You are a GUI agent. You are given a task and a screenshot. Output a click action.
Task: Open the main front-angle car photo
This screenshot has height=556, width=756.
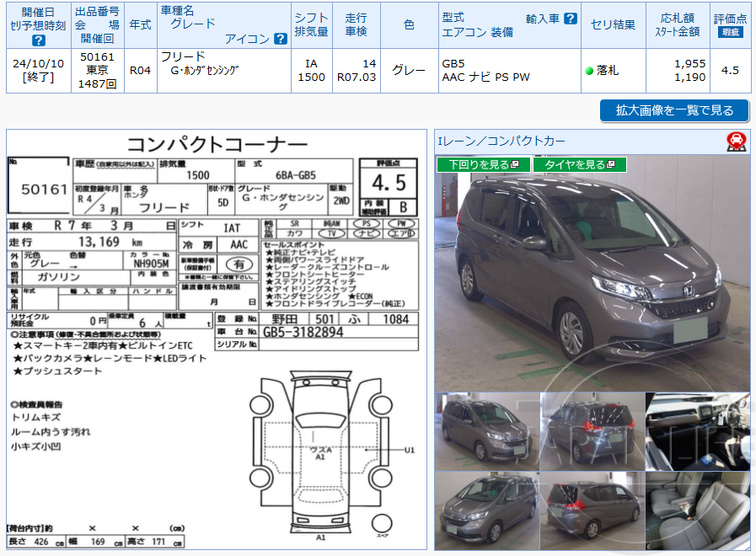coord(590,278)
